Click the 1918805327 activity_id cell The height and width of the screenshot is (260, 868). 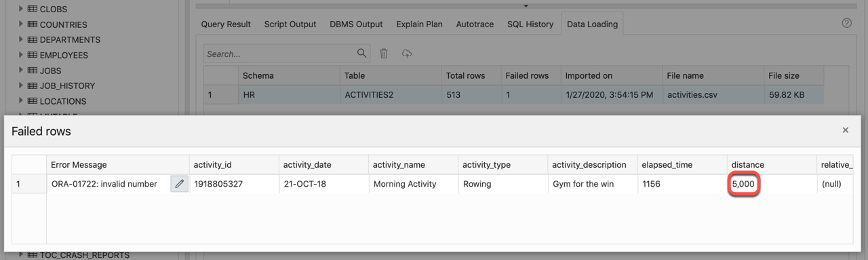click(234, 184)
